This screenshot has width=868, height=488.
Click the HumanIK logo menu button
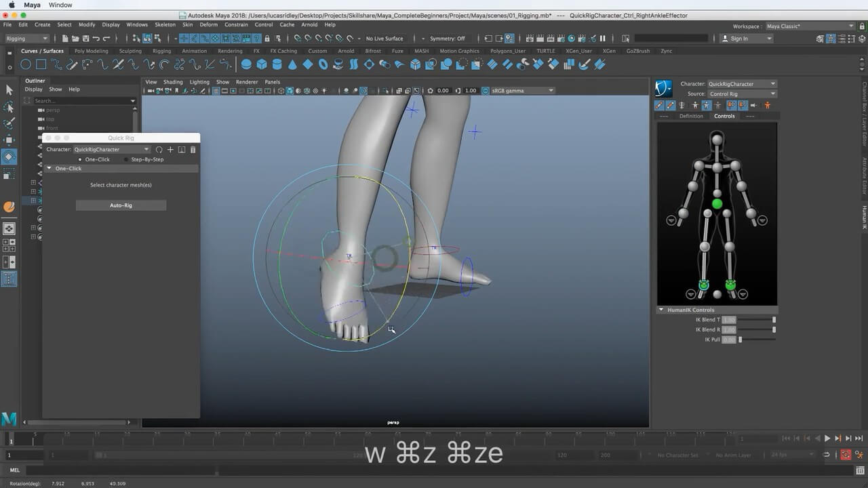coord(663,89)
